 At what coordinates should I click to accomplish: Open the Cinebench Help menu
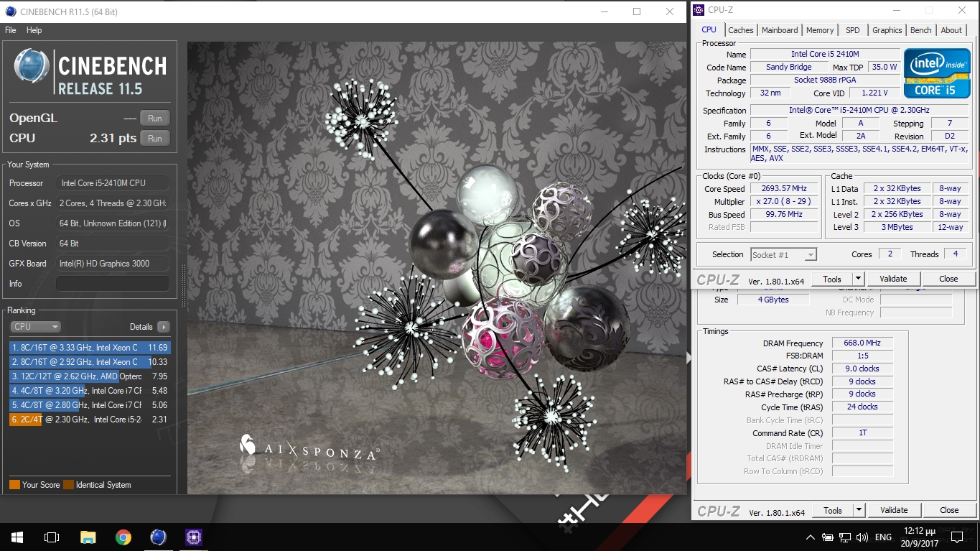[x=34, y=30]
